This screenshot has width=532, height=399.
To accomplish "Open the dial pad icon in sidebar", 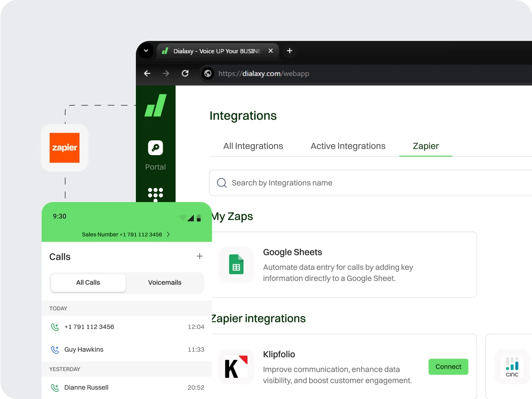I will coord(155,194).
